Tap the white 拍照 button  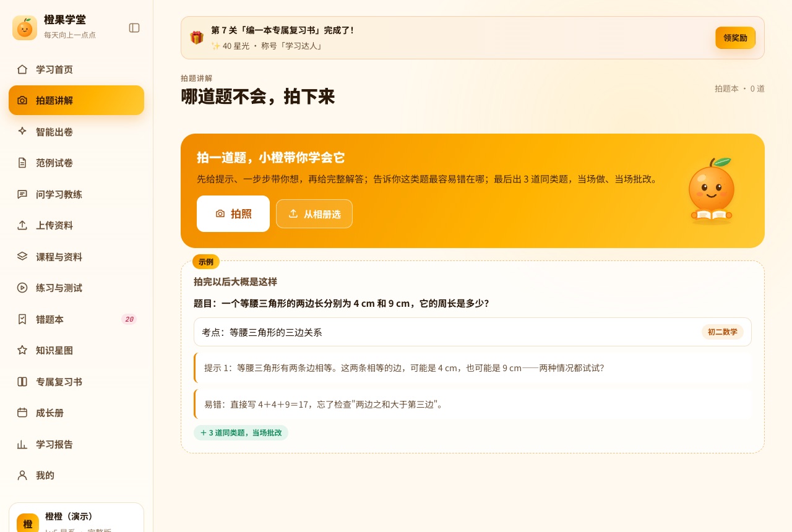click(233, 214)
